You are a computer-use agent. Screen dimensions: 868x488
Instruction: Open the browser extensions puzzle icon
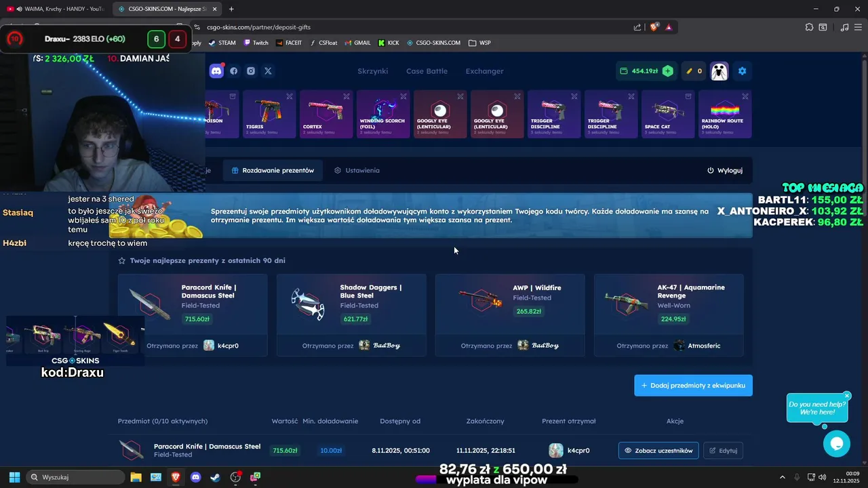809,27
